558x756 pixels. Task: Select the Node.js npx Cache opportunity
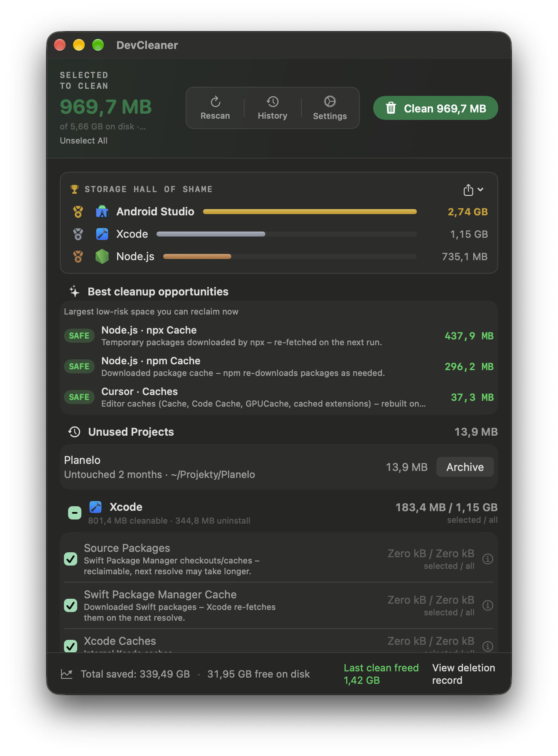(279, 336)
